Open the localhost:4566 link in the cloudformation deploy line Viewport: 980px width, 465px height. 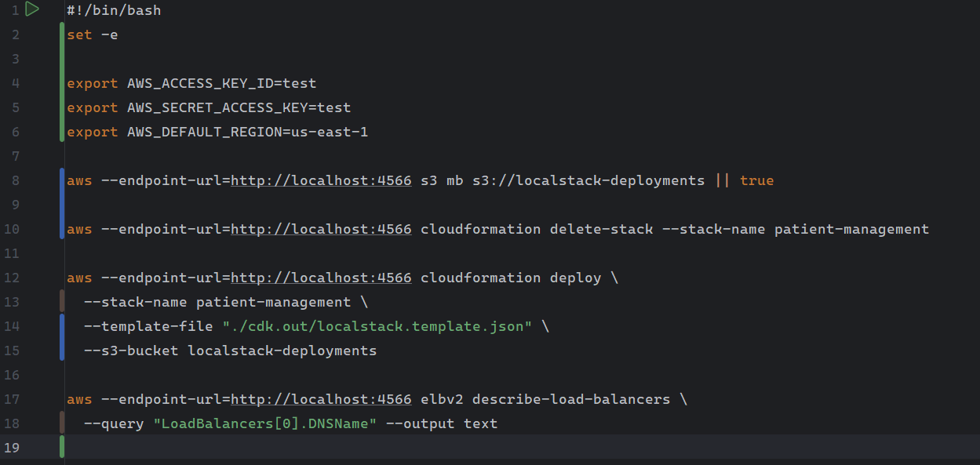321,278
